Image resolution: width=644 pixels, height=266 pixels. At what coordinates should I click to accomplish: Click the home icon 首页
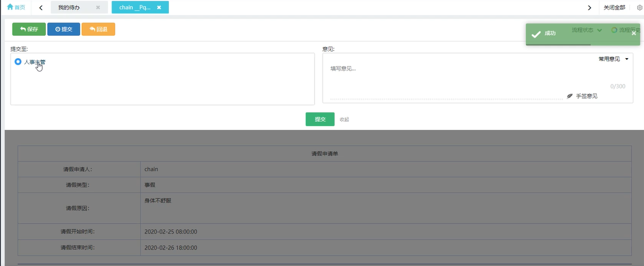10,7
